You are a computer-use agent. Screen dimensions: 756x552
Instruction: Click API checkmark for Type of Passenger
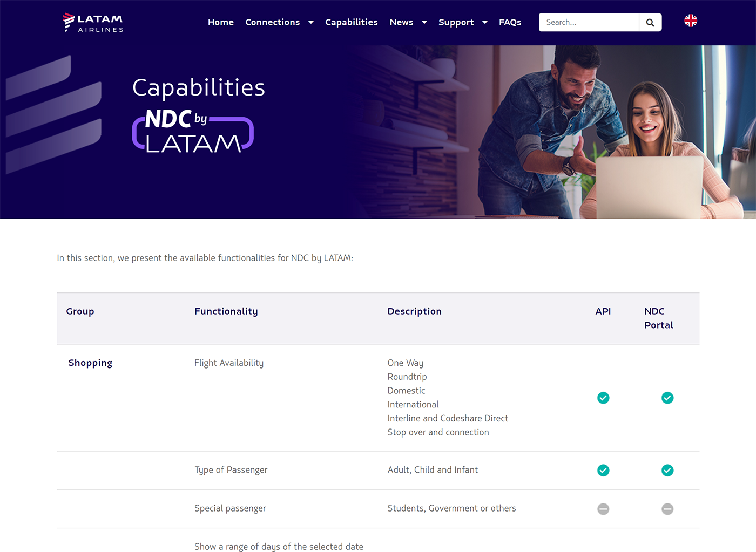pos(603,471)
